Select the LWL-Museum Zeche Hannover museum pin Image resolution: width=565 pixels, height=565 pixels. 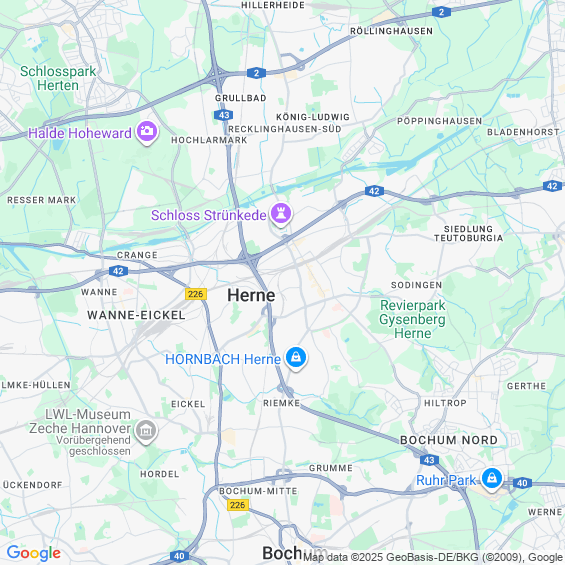click(x=146, y=431)
